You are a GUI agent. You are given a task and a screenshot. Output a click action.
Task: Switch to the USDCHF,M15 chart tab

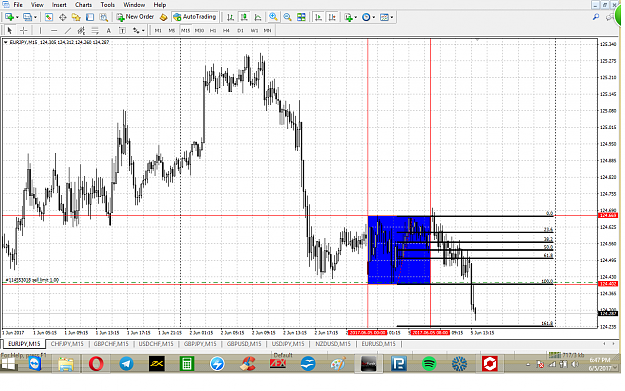click(x=156, y=344)
